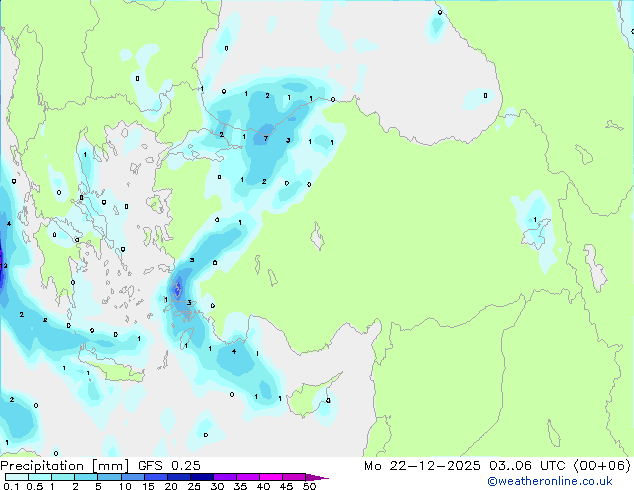Image resolution: width=634 pixels, height=490 pixels.
Task: Select the 45–50 mm legend swatch
Action: click(294, 477)
